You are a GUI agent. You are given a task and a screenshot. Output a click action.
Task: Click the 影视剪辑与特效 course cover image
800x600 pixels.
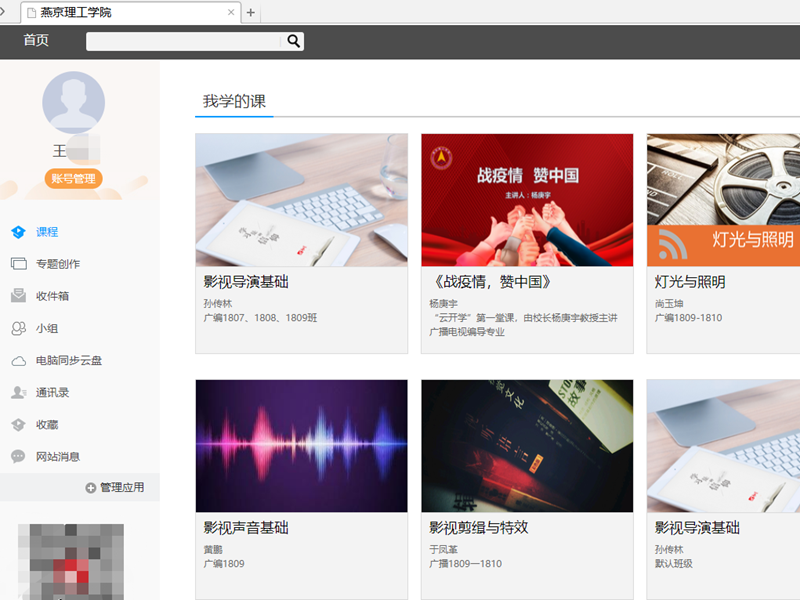tap(527, 446)
